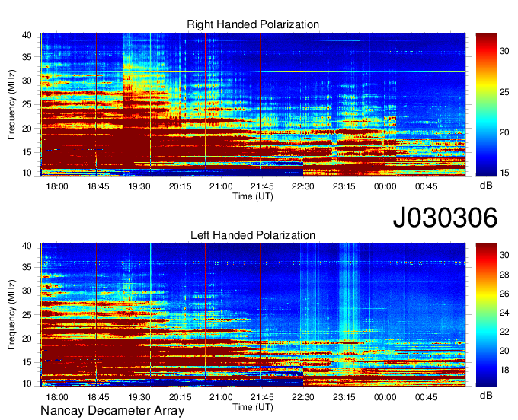
Task: Click 00:00 tick of right-handed plot
Action: pyautogui.click(x=385, y=186)
